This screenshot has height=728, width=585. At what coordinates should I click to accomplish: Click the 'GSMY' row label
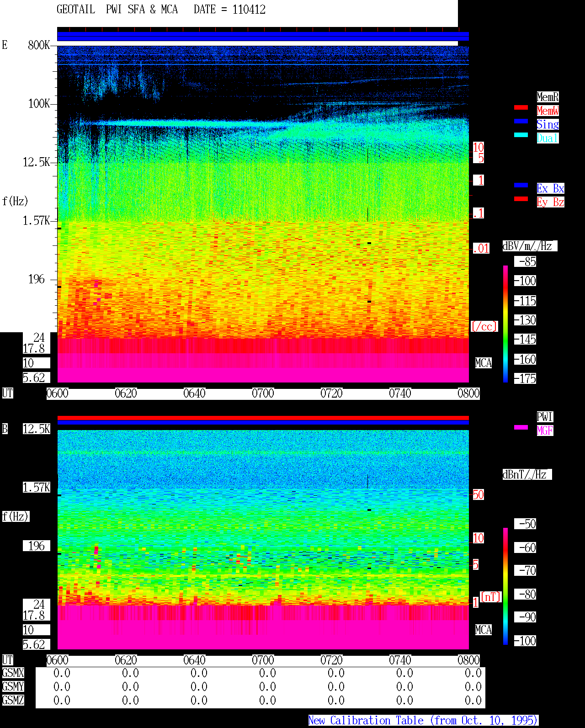[x=13, y=687]
